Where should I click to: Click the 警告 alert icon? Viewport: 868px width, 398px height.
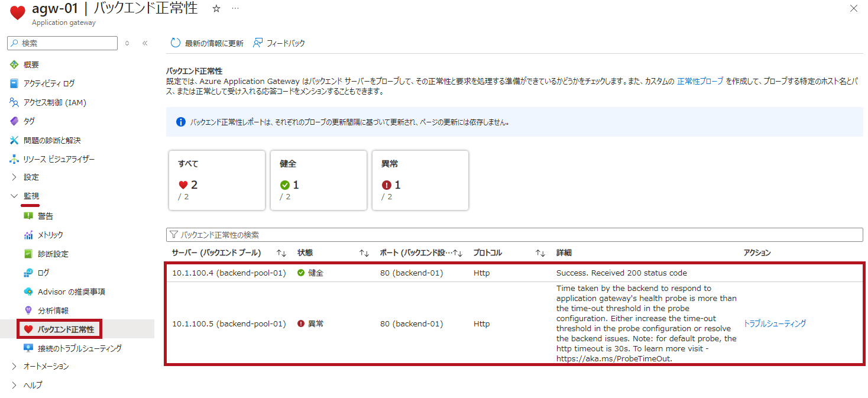28,216
